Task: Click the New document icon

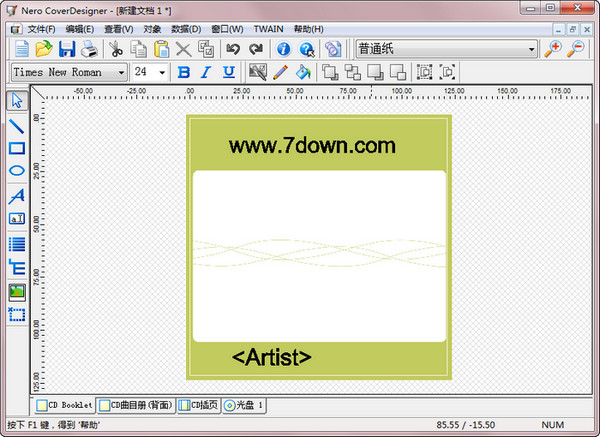Action: tap(21, 49)
